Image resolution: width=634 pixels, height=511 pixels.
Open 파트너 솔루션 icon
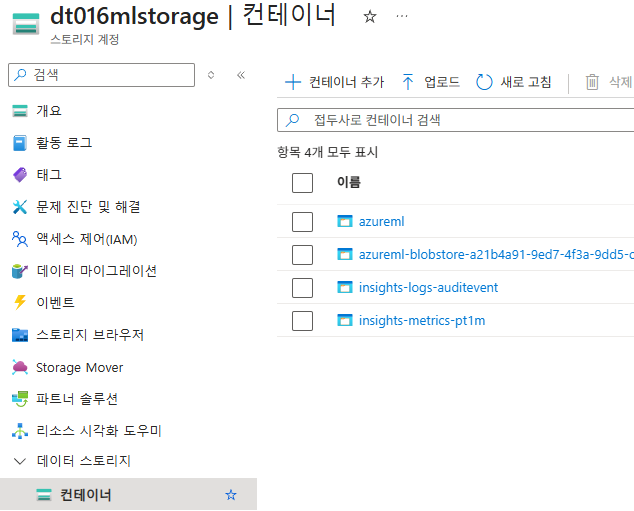pos(20,399)
